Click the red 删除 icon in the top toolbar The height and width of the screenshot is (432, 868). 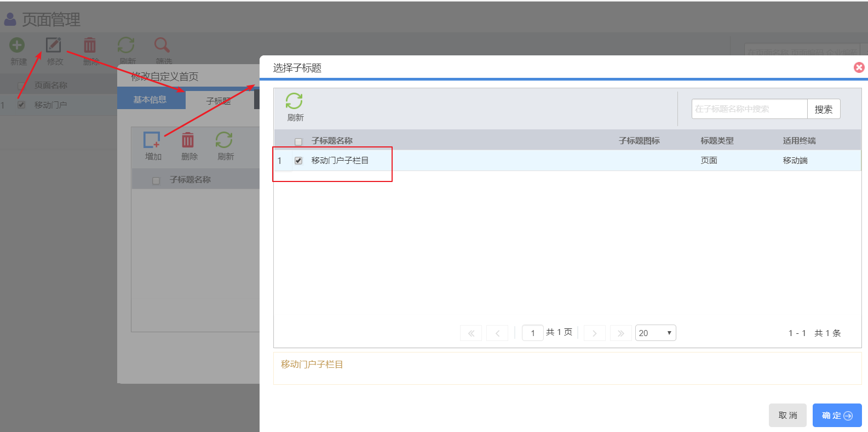click(90, 45)
